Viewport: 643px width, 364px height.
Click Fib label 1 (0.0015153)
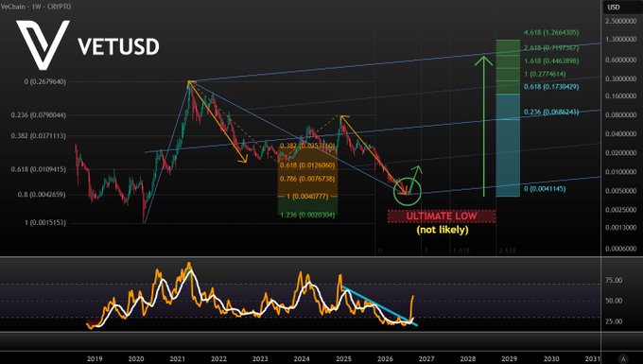click(45, 223)
